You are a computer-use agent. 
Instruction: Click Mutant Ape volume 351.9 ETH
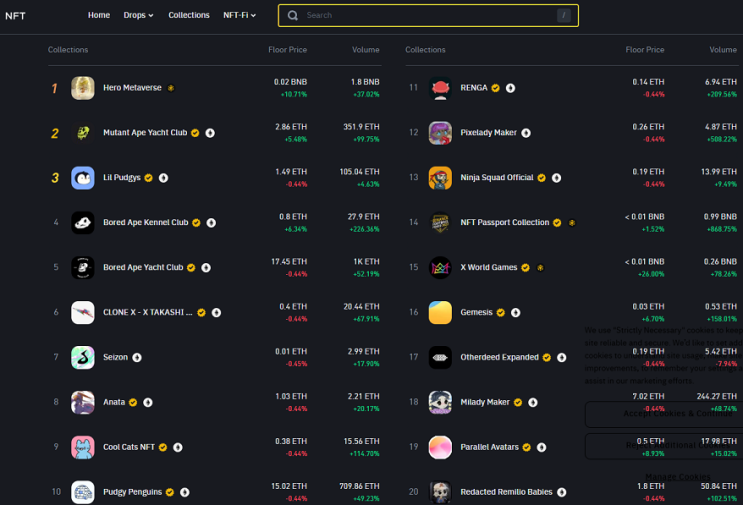click(361, 127)
